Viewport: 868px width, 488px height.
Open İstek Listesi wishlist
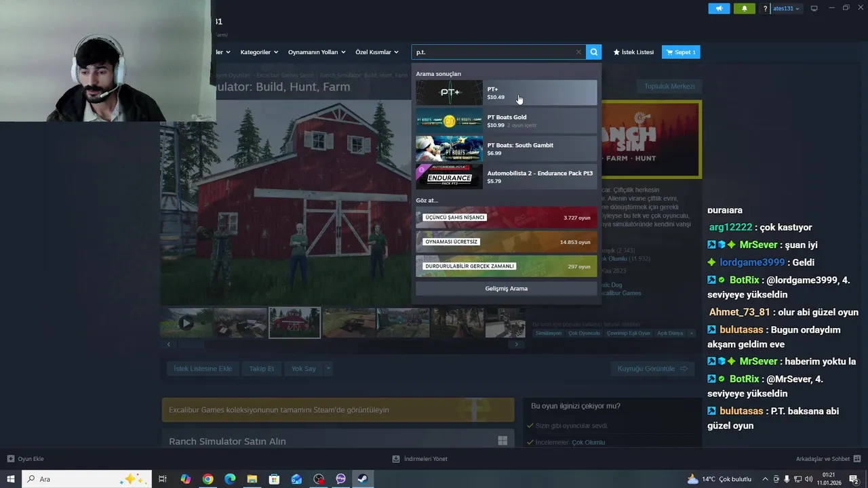pos(633,52)
